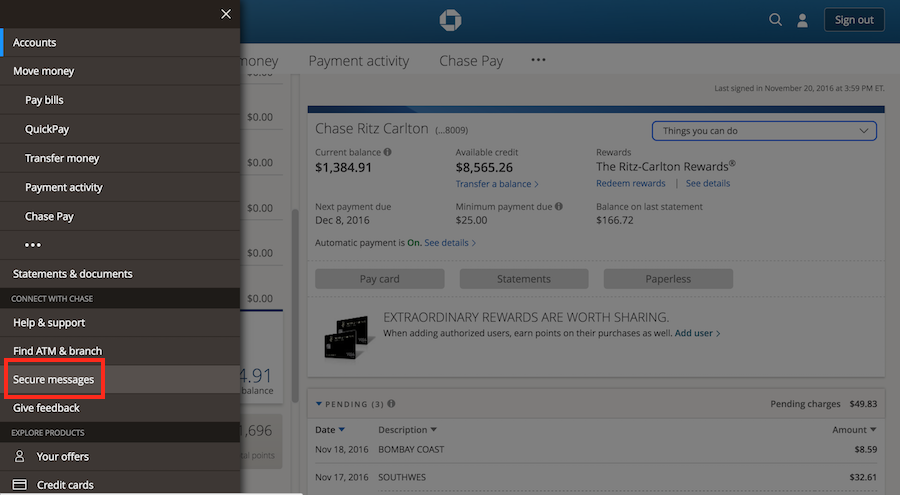The height and width of the screenshot is (495, 900).
Task: Open Credit cards in the side menu
Action: [120, 485]
